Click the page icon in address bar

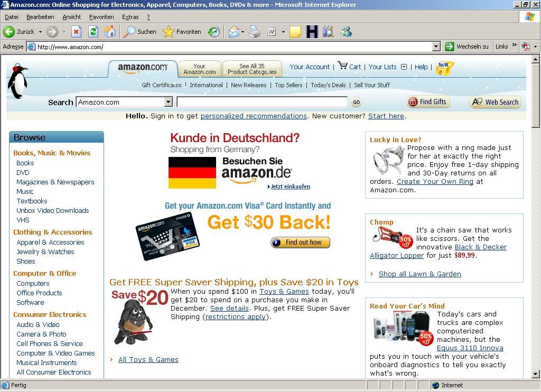(31, 46)
